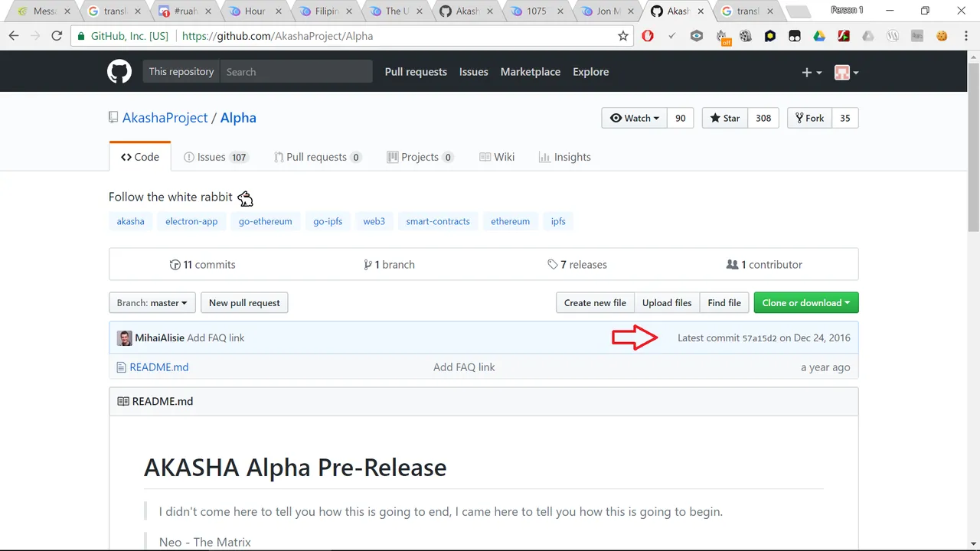980x551 pixels.
Task: Open the plus create-new dropdown
Action: (x=812, y=72)
